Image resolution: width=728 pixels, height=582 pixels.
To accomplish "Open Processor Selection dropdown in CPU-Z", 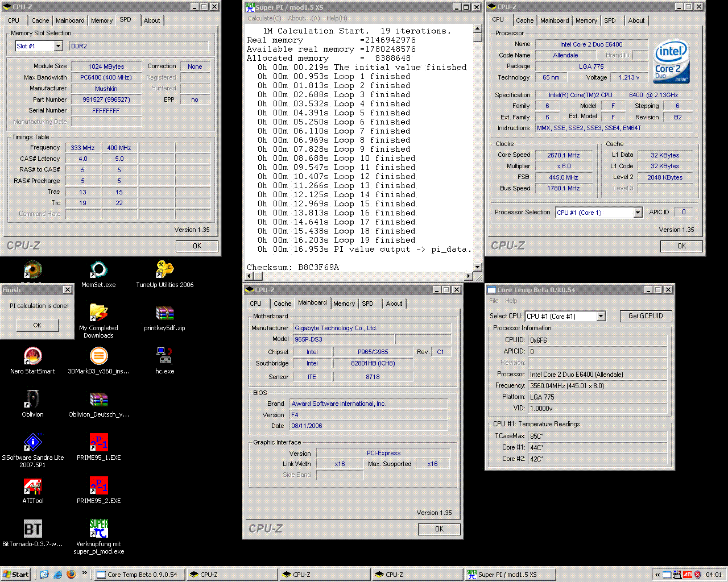I will click(599, 213).
